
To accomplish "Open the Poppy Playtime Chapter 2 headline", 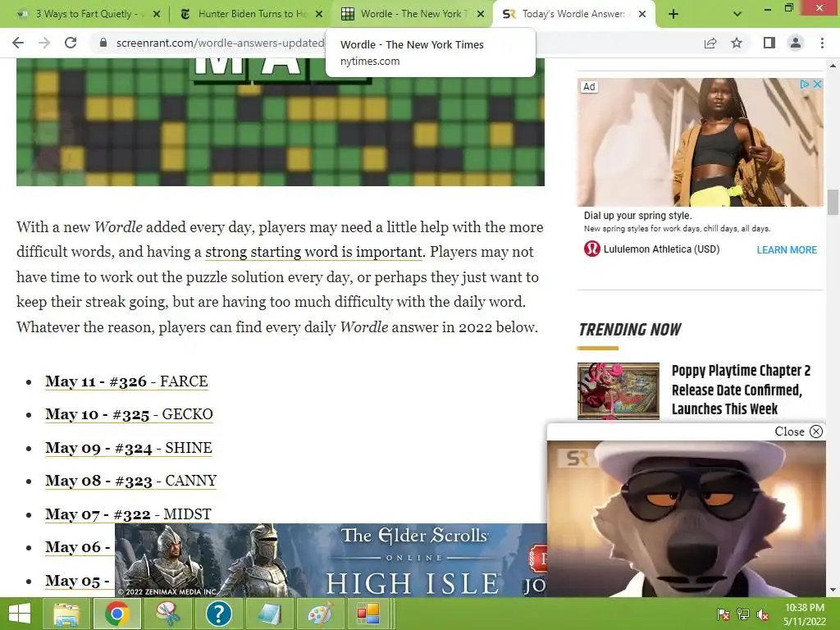I will (742, 390).
